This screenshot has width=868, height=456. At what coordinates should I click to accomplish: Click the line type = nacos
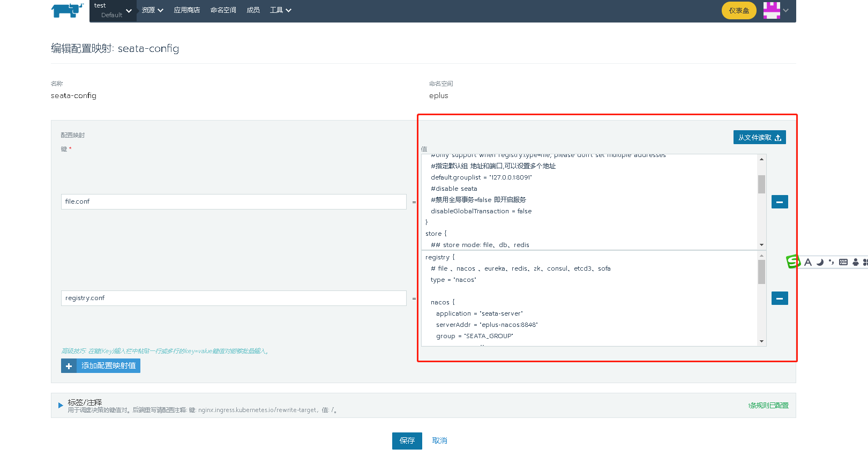[453, 280]
